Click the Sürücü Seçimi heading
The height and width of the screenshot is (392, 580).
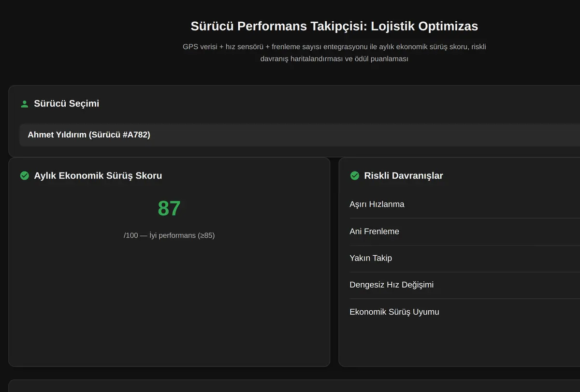click(x=67, y=103)
